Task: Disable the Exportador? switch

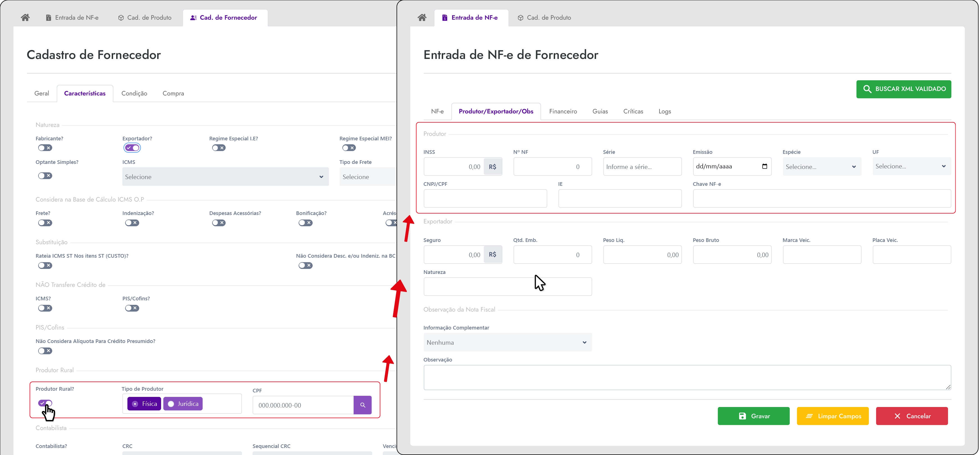Action: coord(132,148)
